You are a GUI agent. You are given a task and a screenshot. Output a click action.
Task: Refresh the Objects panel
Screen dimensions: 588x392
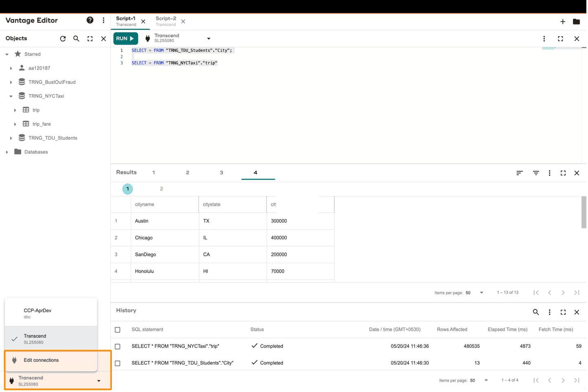point(63,39)
